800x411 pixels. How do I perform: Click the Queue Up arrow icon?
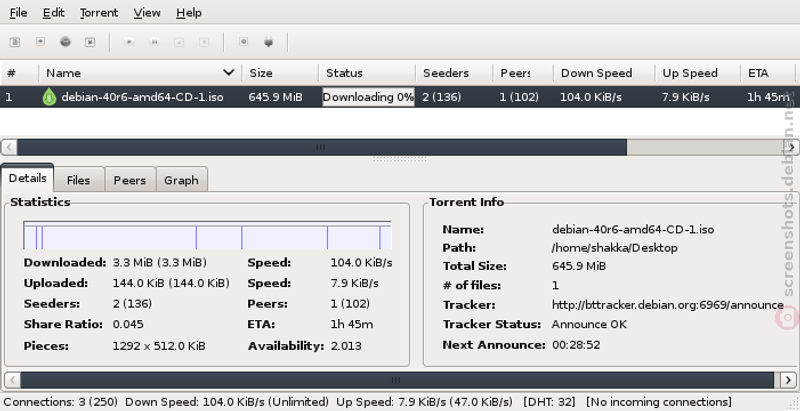pyautogui.click(x=179, y=42)
